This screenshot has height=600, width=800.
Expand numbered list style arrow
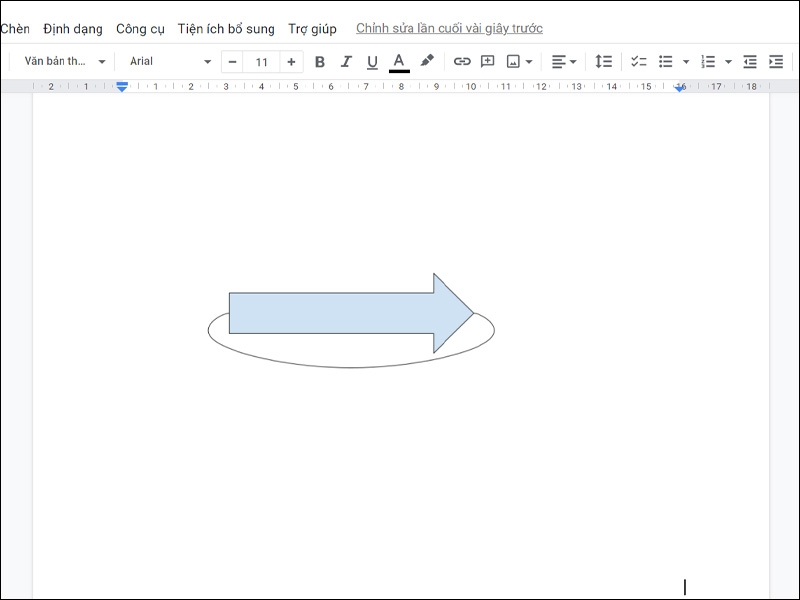coord(729,62)
